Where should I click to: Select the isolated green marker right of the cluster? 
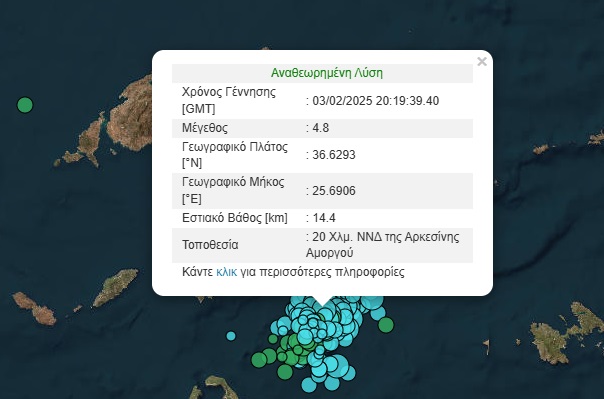pyautogui.click(x=386, y=325)
